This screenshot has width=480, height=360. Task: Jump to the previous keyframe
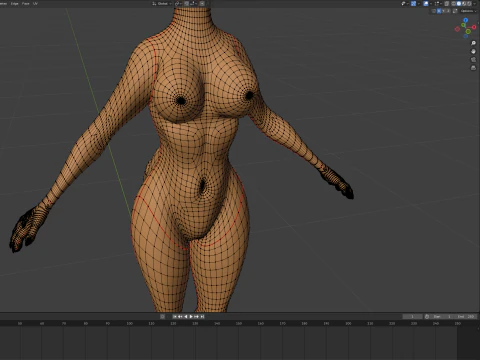[x=180, y=316]
